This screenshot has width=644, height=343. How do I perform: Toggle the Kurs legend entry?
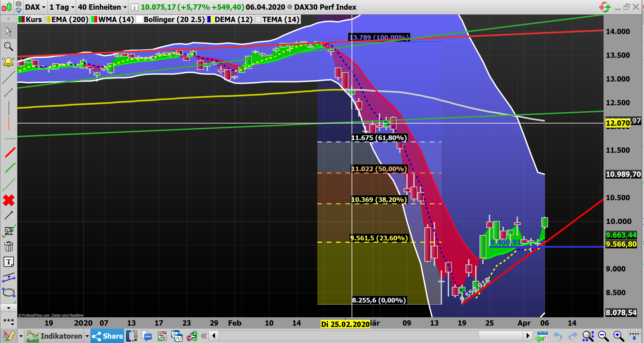click(34, 19)
